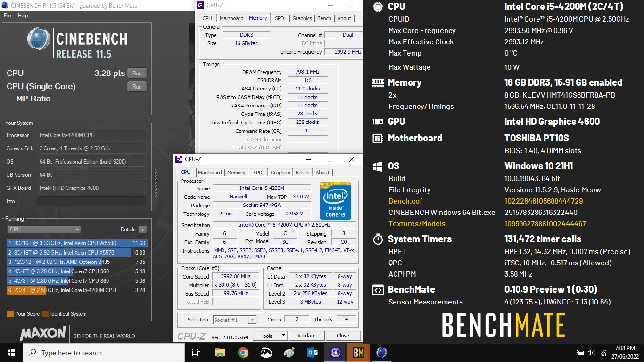Open the Cinebench File menu
The width and height of the screenshot is (644, 362).
[x=7, y=16]
